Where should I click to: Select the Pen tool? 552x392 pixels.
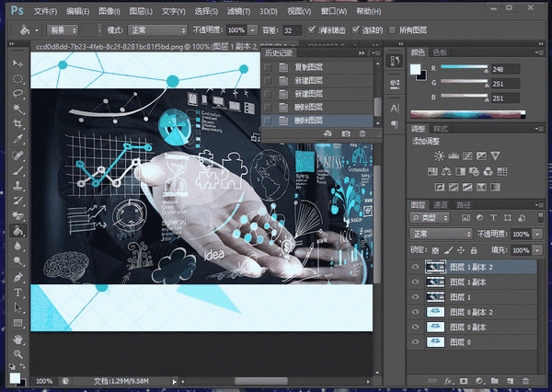coord(17,278)
